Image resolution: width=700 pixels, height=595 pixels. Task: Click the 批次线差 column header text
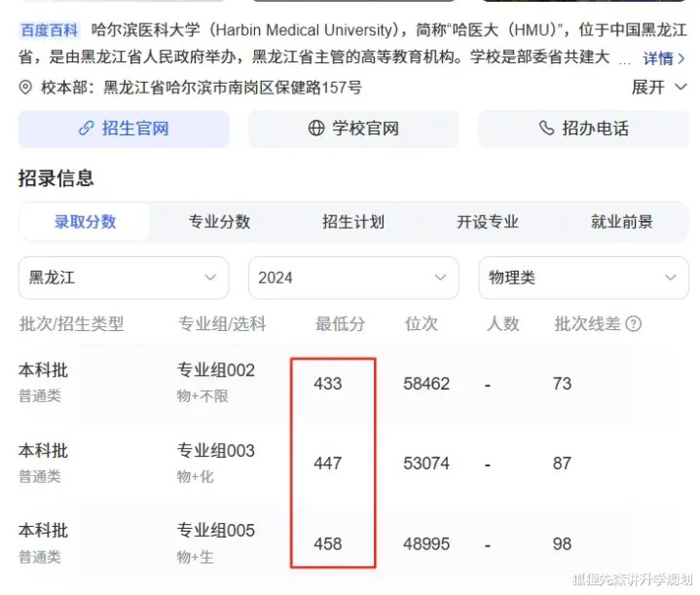click(587, 323)
